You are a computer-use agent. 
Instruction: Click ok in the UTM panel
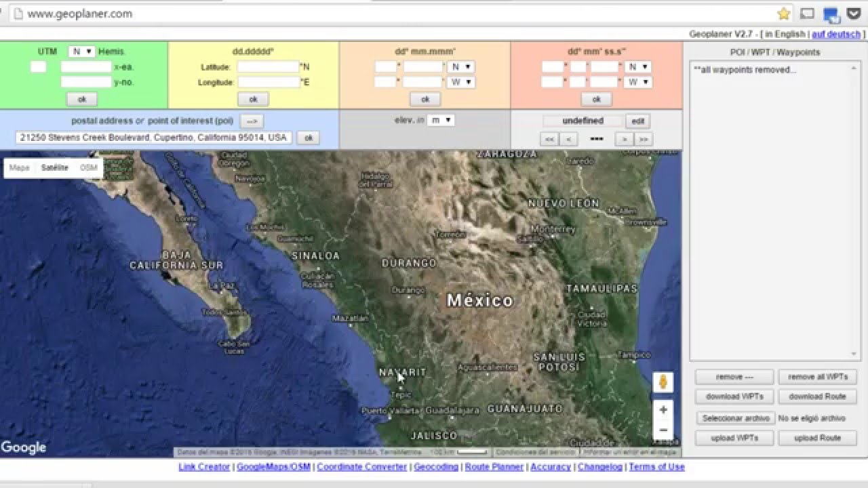(x=82, y=99)
